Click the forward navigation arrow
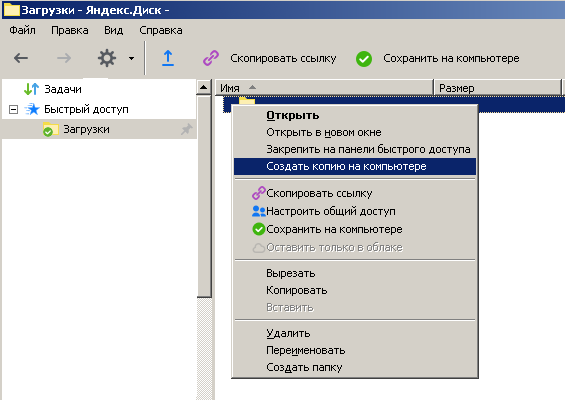The height and width of the screenshot is (400, 565). pos(64,58)
